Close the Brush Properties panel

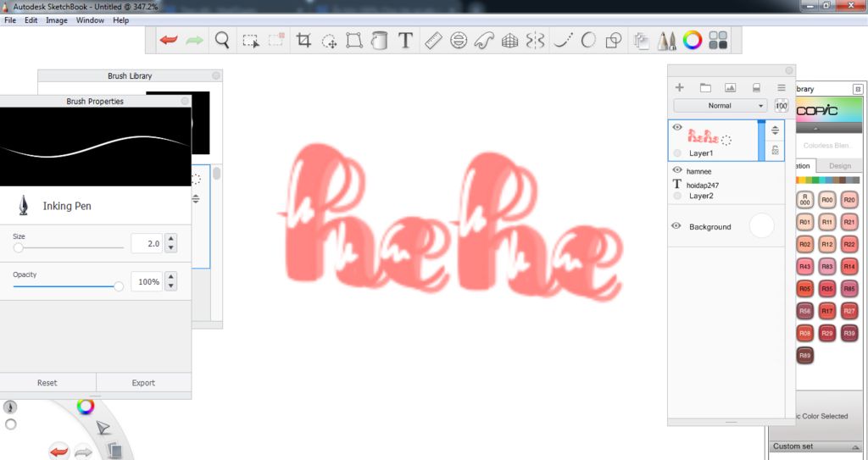click(x=185, y=102)
